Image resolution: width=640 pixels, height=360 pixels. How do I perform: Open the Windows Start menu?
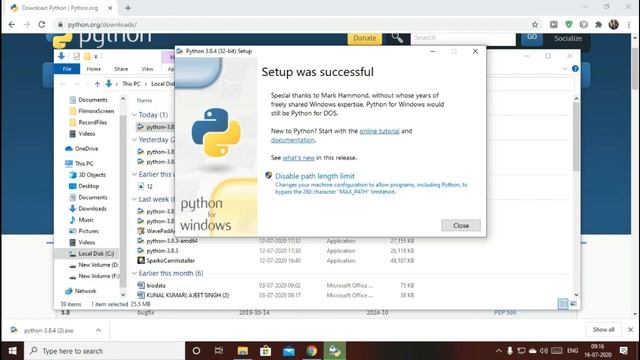pyautogui.click(x=12, y=351)
